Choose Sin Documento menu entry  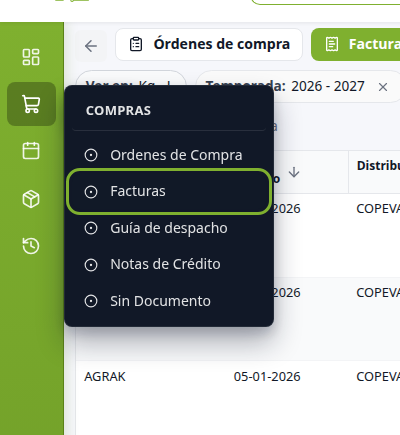point(169,301)
